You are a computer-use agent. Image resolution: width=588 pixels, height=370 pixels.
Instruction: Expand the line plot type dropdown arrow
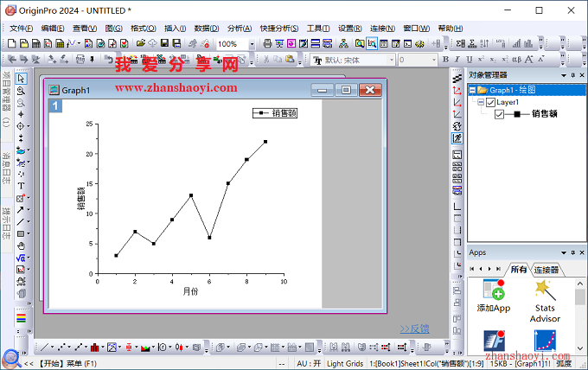52,348
